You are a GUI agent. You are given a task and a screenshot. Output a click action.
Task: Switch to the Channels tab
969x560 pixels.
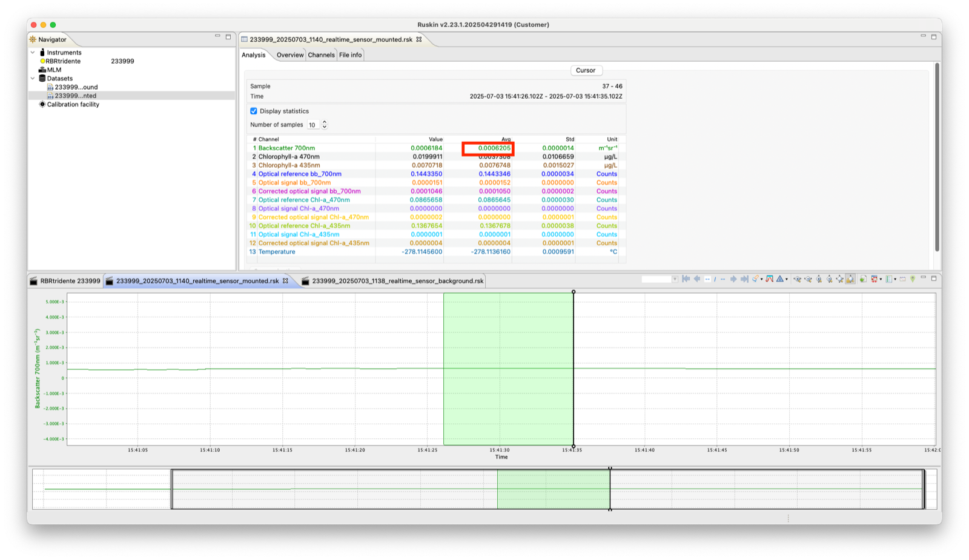click(x=321, y=55)
